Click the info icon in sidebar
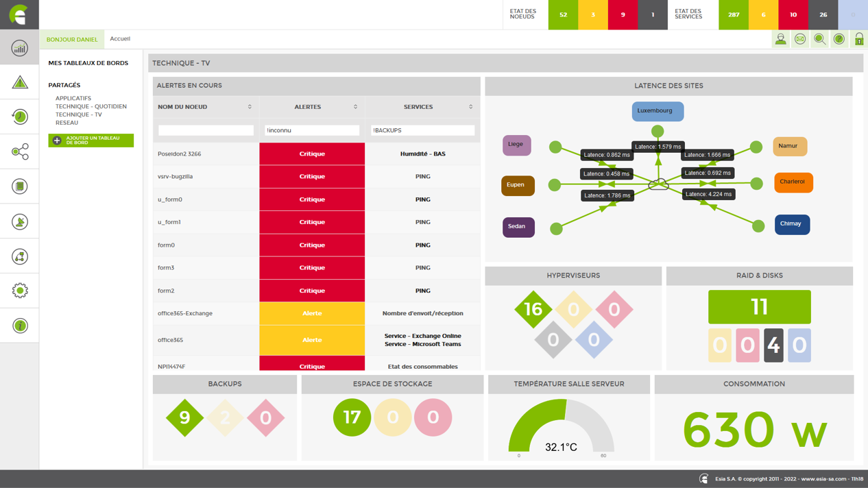This screenshot has width=868, height=488. [x=19, y=326]
